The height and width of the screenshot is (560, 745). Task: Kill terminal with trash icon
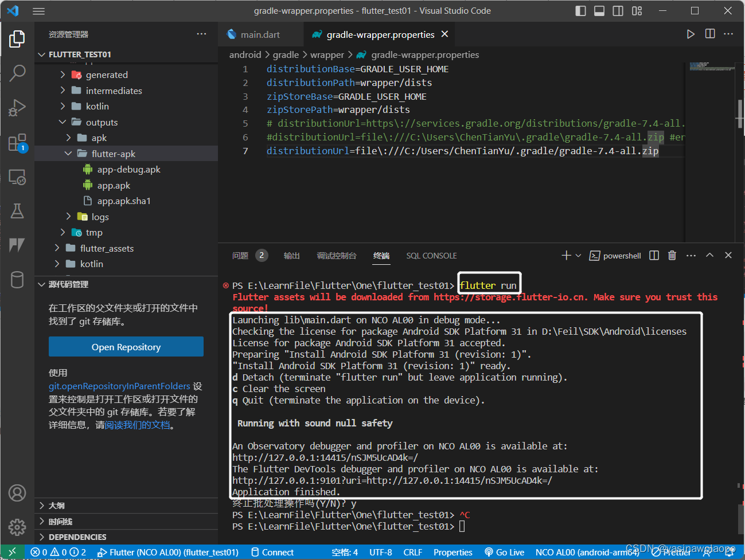point(672,255)
